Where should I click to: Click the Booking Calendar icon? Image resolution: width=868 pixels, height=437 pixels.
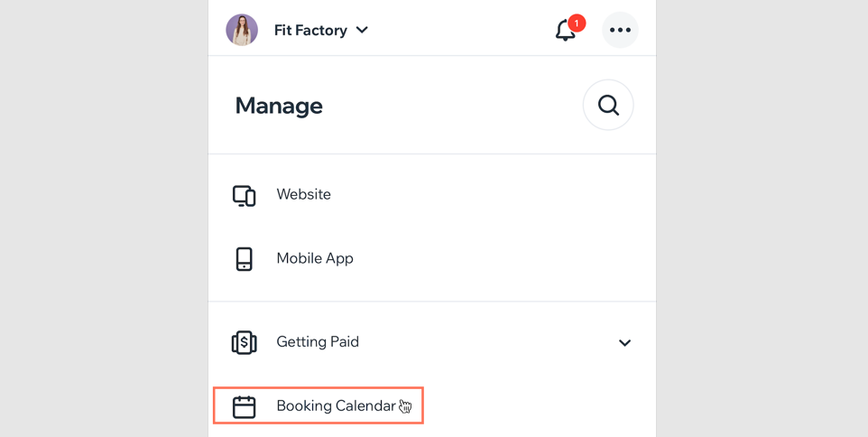tap(244, 407)
